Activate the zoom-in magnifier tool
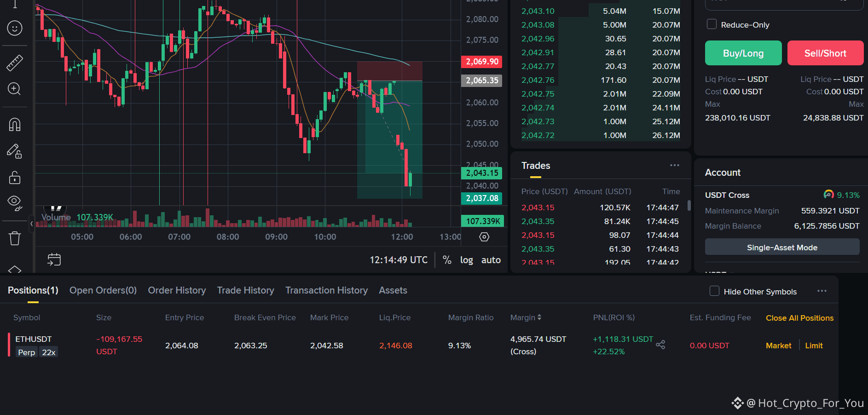This screenshot has height=415, width=868. [15, 89]
